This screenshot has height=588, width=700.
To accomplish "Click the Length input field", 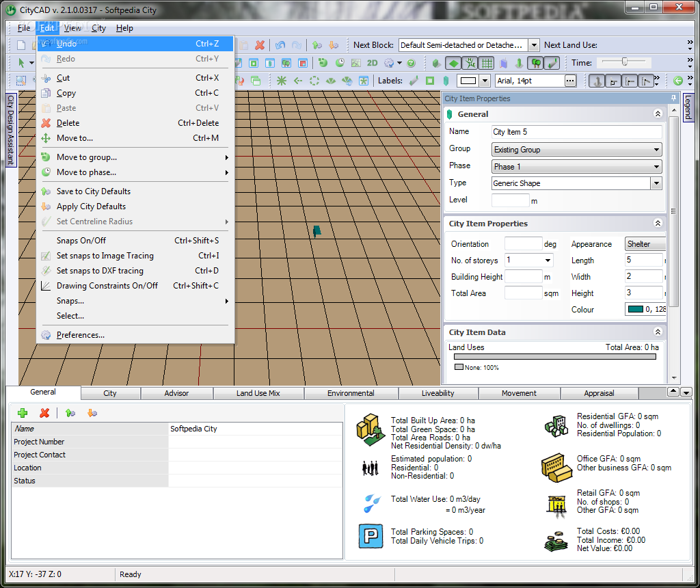I will [643, 260].
